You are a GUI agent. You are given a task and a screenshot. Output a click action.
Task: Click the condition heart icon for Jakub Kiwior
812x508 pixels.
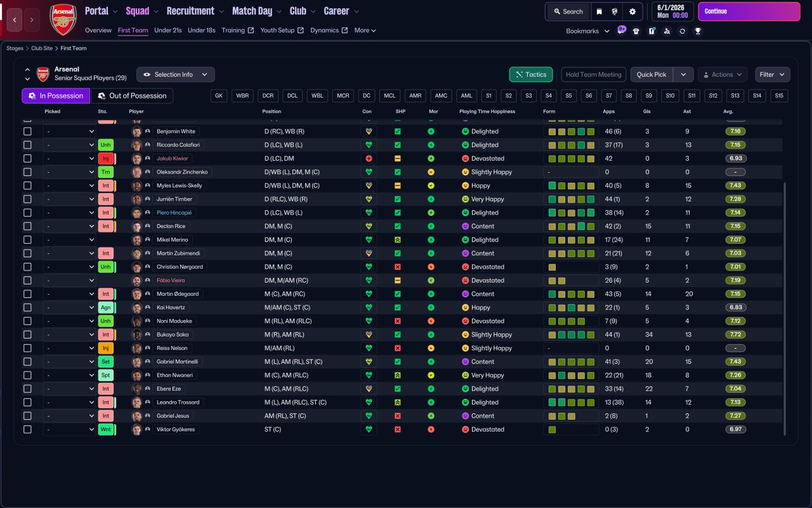point(369,159)
